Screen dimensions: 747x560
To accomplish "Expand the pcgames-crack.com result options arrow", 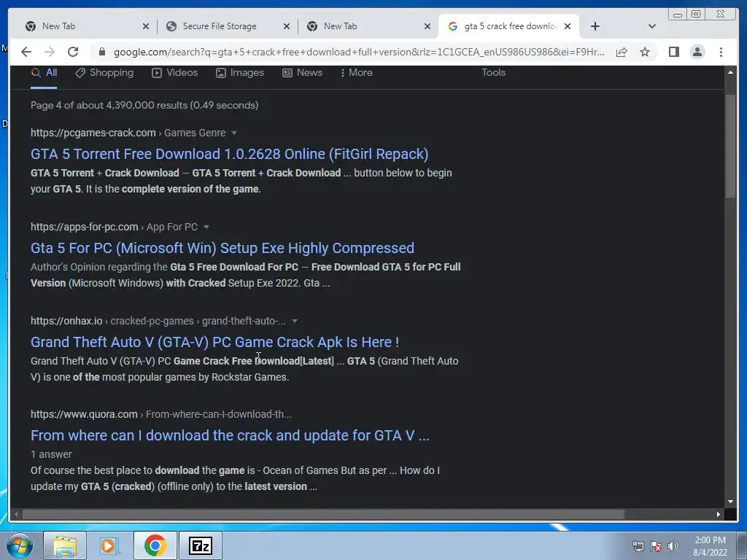I will [x=234, y=133].
